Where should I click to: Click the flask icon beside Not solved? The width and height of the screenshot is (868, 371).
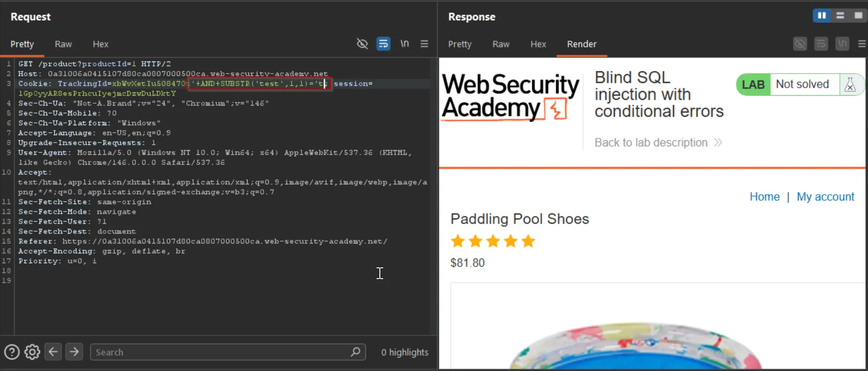coord(850,84)
